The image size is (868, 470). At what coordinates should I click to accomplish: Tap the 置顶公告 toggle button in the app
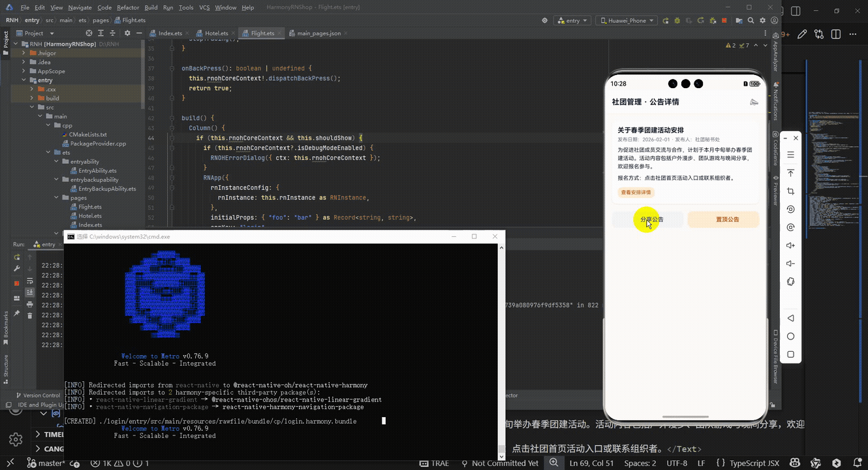(723, 220)
